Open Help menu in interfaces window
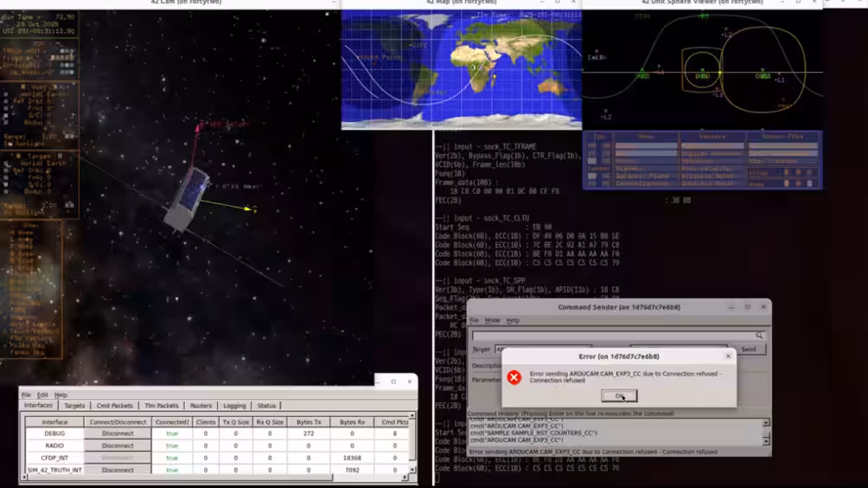Viewport: 868px width, 488px height. click(x=61, y=395)
